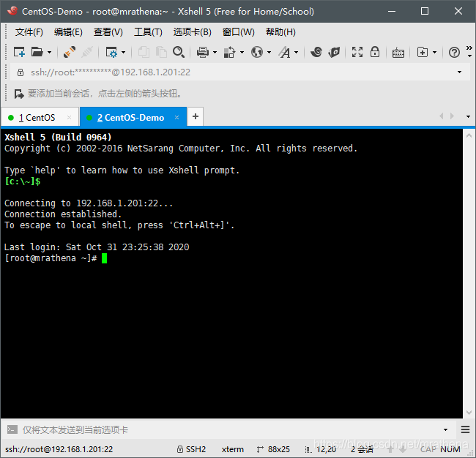The image size is (476, 458).
Task: Click the globe encoding icon
Action: [257, 52]
